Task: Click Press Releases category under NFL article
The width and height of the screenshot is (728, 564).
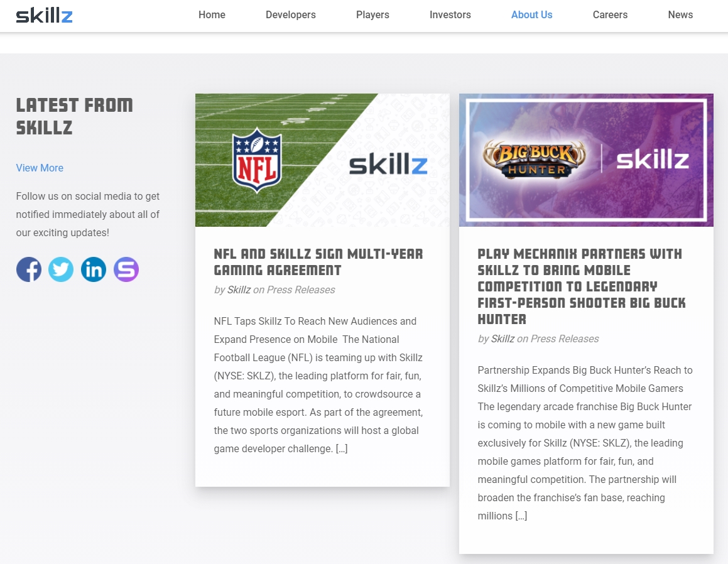Action: tap(301, 290)
